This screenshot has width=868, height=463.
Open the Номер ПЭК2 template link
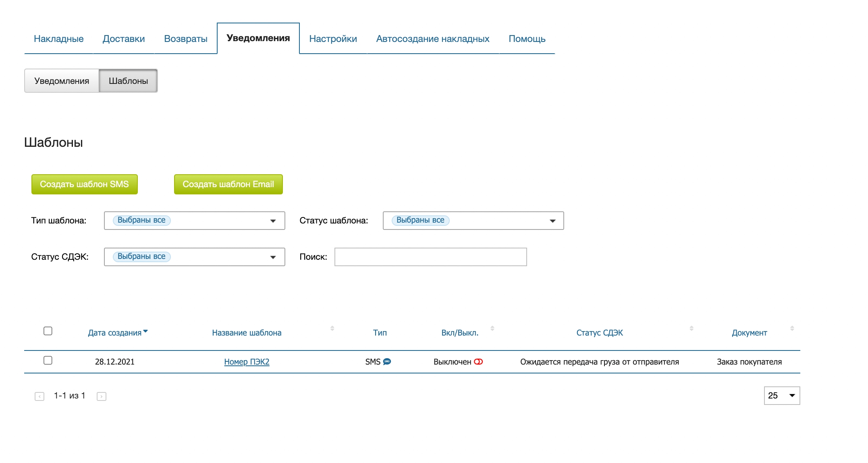(x=247, y=362)
